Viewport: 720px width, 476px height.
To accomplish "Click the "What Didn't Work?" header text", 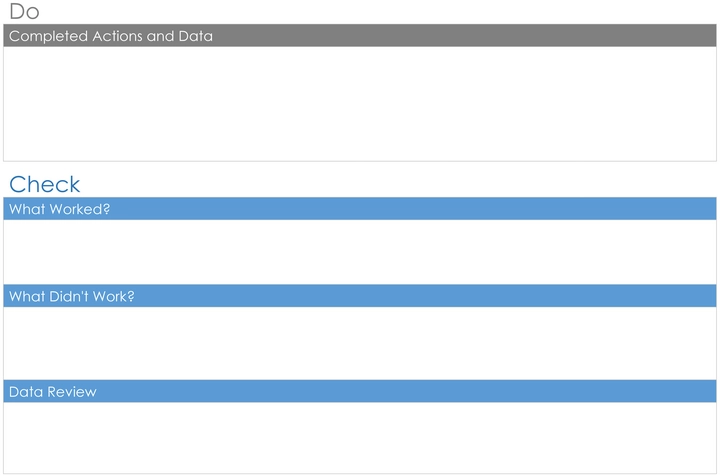I will coord(72,297).
